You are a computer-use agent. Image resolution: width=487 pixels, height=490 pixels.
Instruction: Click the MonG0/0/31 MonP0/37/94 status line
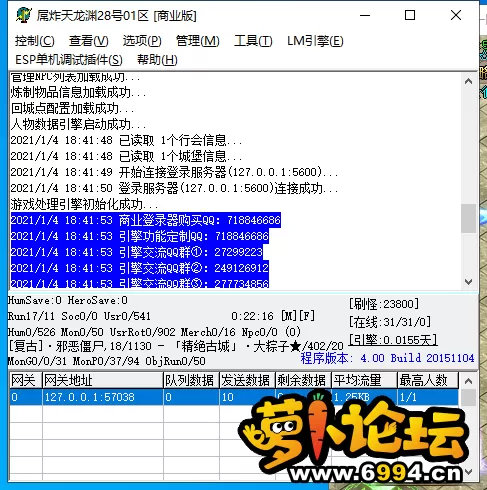click(107, 361)
